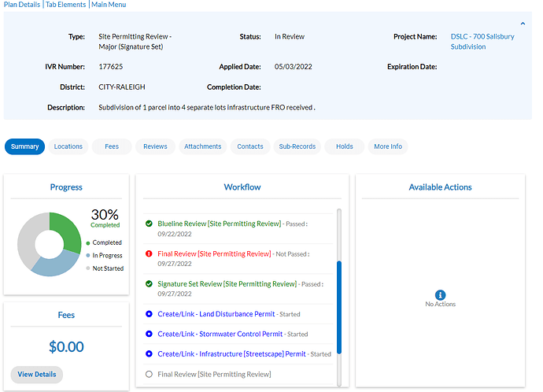Click red alert icon beside Final Review
543x392 pixels.
(x=149, y=253)
